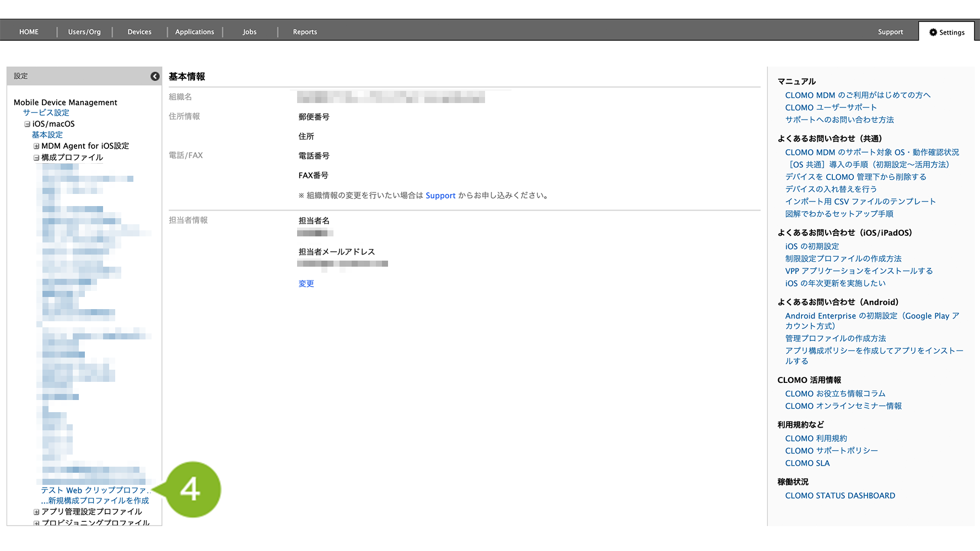Collapse the 設定 sidebar with the arrow icon
This screenshot has height=551, width=980.
point(155,77)
